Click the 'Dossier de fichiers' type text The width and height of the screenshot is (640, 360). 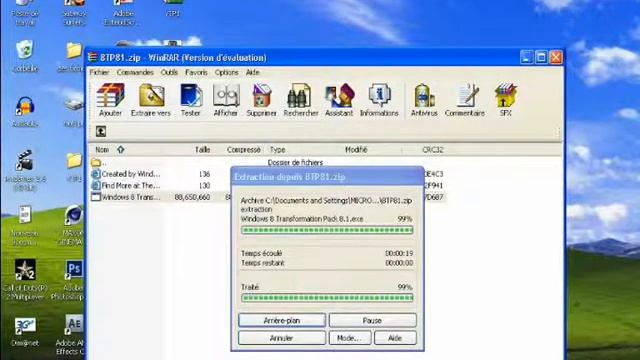[x=295, y=162]
